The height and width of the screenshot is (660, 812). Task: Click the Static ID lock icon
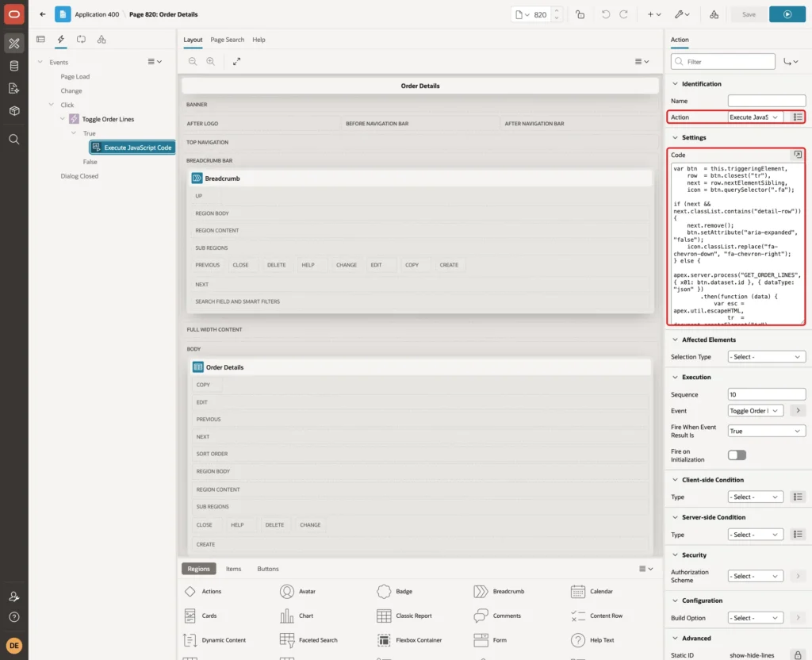(x=798, y=655)
